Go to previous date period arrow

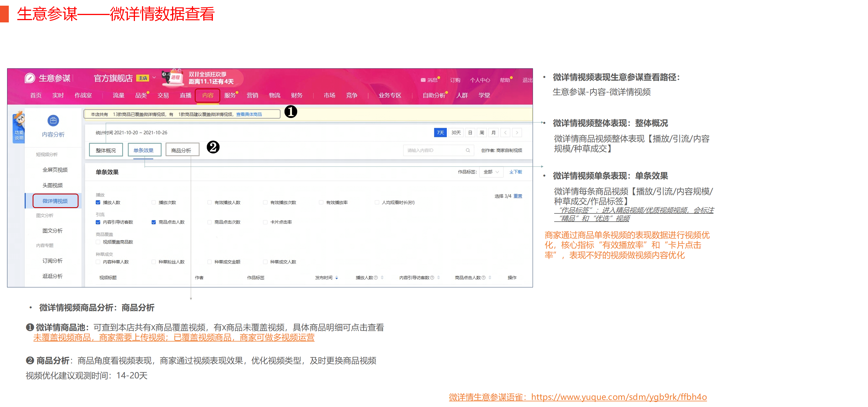coord(505,133)
